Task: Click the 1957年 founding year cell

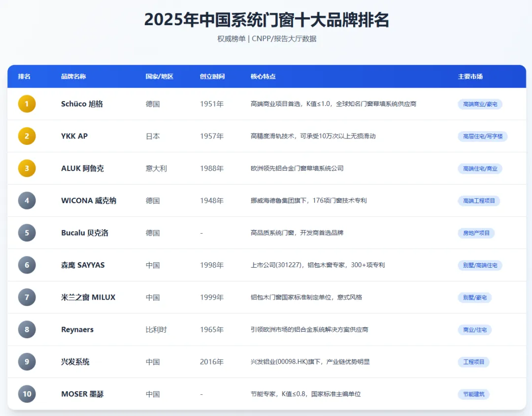Action: (212, 137)
